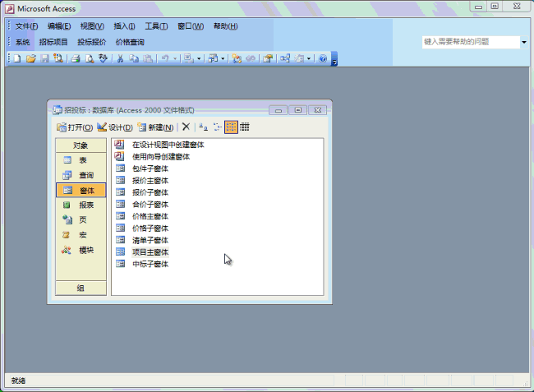The height and width of the screenshot is (392, 534).
Task: Select 页 in the objects bar
Action: (x=81, y=220)
